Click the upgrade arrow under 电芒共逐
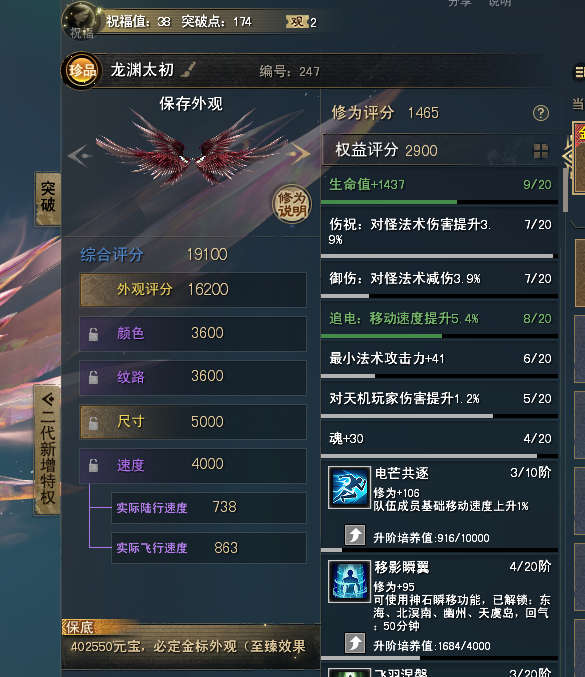 pos(355,535)
